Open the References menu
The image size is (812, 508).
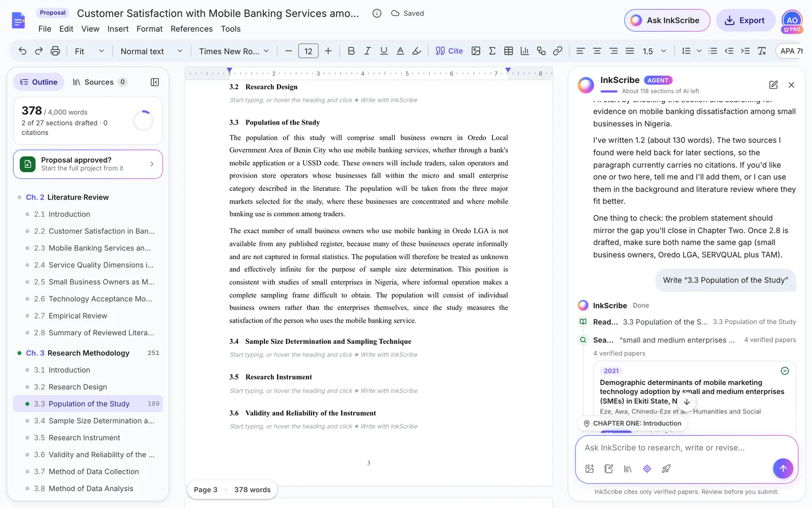coord(191,29)
